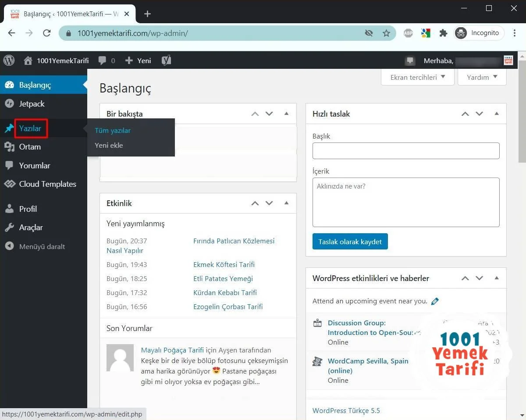
Task: Expand the Yardım help dropdown
Action: click(482, 77)
